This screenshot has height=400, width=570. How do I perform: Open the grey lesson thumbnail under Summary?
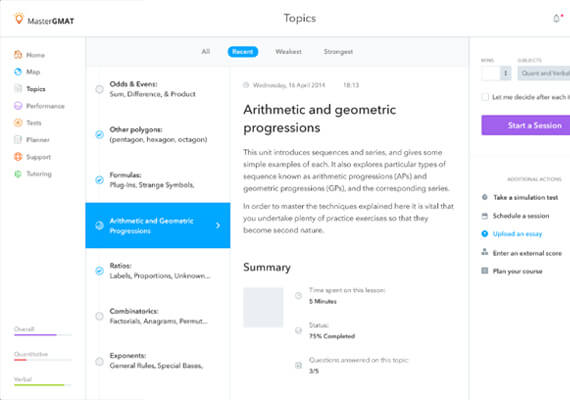tap(263, 307)
